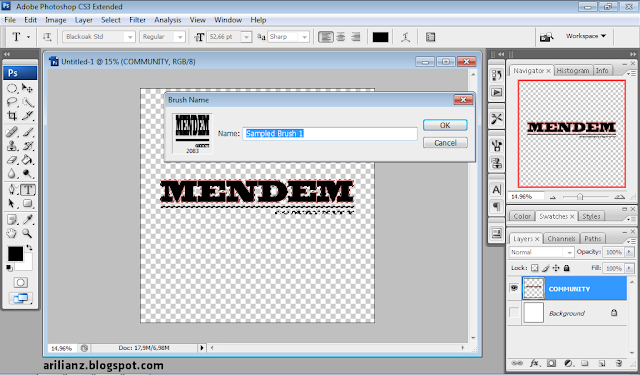Select the Clone Stamp tool

(12, 146)
